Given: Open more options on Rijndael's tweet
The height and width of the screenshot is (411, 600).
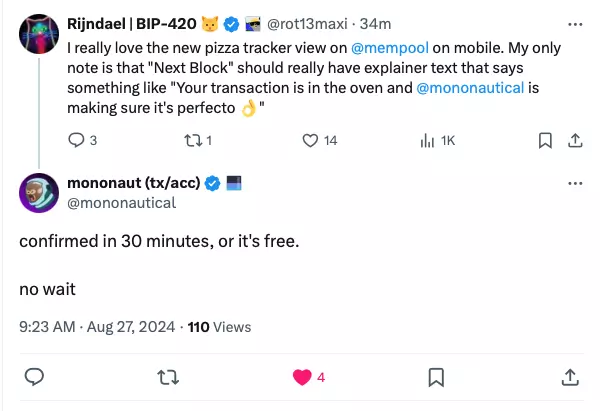Looking at the screenshot, I should (575, 24).
